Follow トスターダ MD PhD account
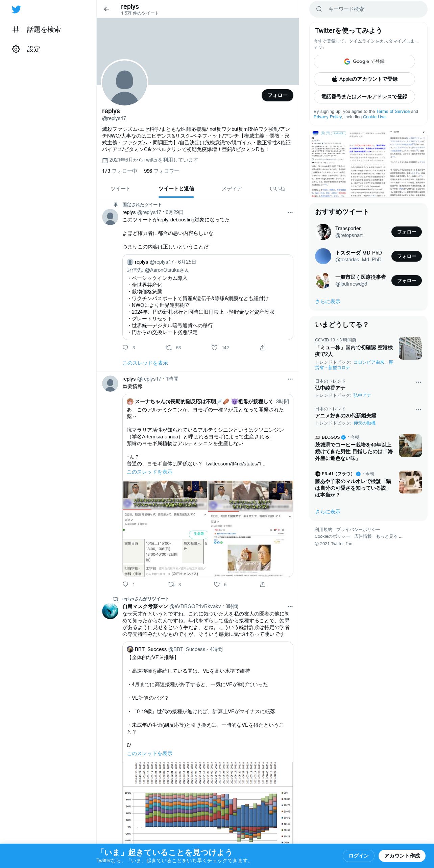Viewport: 434px width, 868px height. coord(406,256)
